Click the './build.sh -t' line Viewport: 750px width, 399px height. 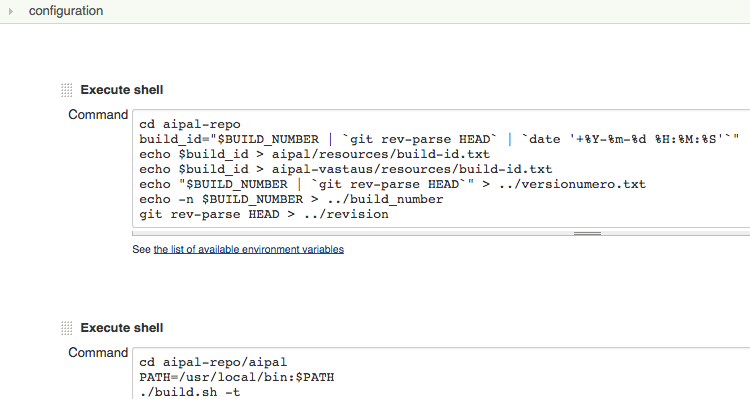click(x=189, y=392)
